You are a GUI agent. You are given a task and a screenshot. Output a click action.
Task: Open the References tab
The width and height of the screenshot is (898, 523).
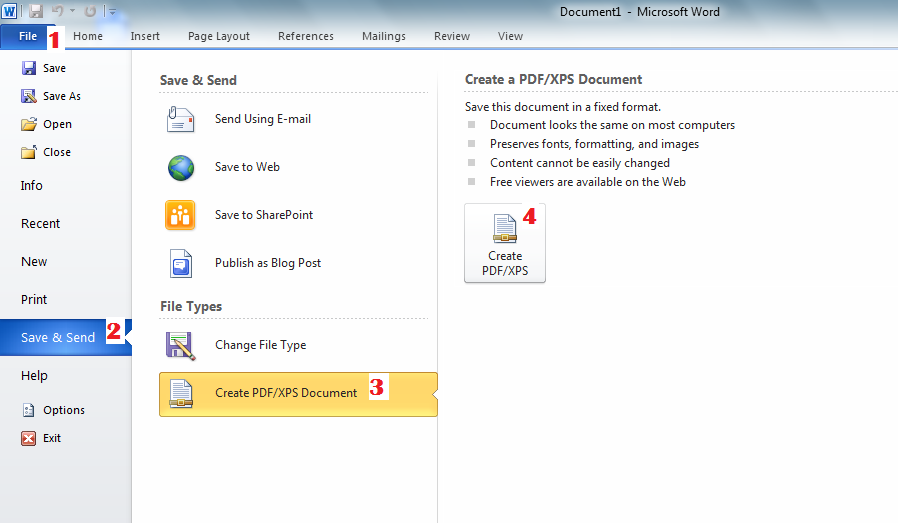tap(306, 36)
